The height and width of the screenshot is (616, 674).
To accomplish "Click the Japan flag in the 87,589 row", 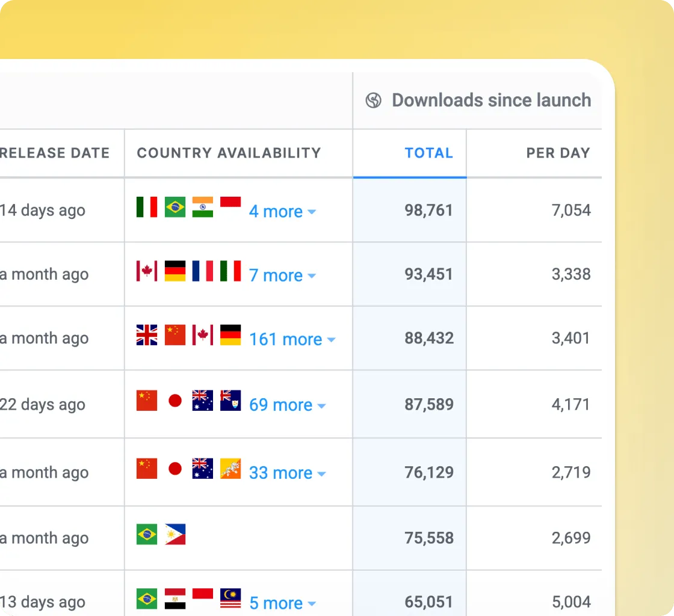I will pyautogui.click(x=175, y=401).
